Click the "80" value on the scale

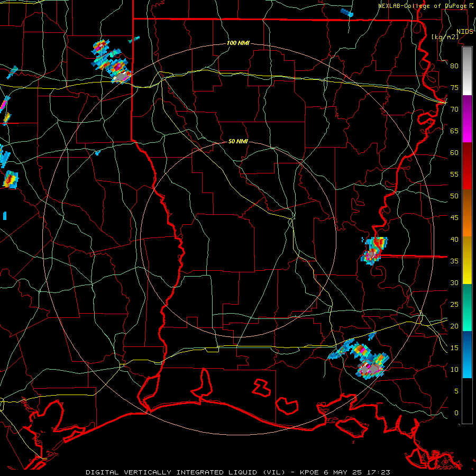(x=454, y=66)
